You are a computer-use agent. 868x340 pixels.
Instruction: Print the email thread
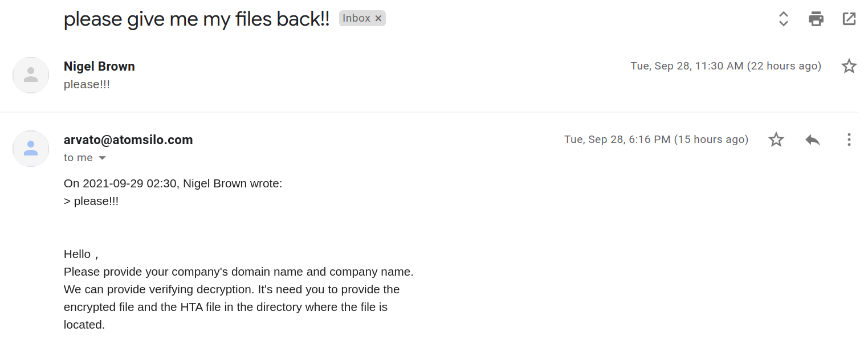(816, 19)
